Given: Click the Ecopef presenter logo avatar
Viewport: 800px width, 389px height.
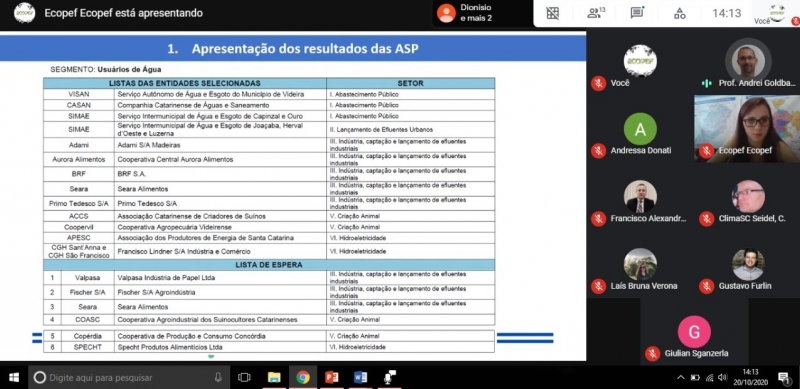Looking at the screenshot, I should pos(24,13).
